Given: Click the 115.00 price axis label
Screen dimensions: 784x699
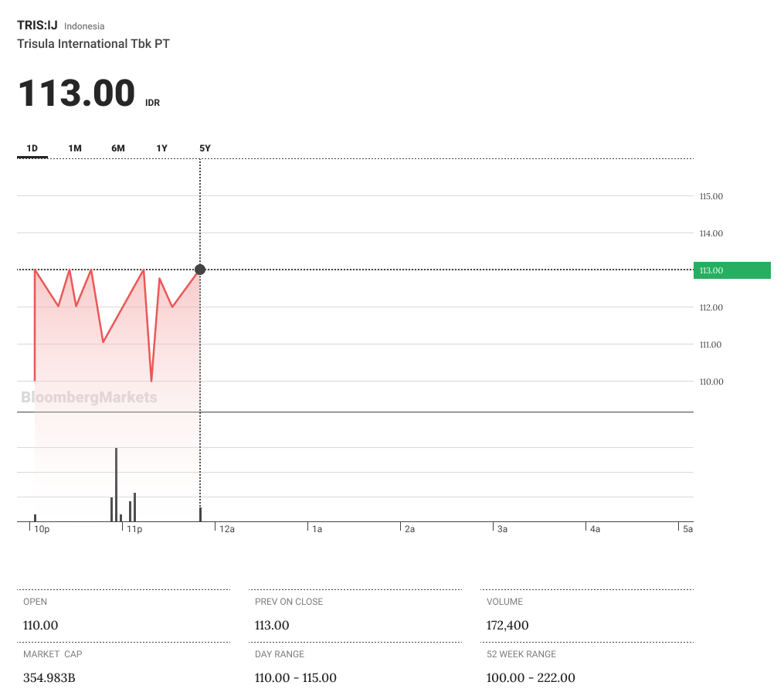Looking at the screenshot, I should 711,197.
